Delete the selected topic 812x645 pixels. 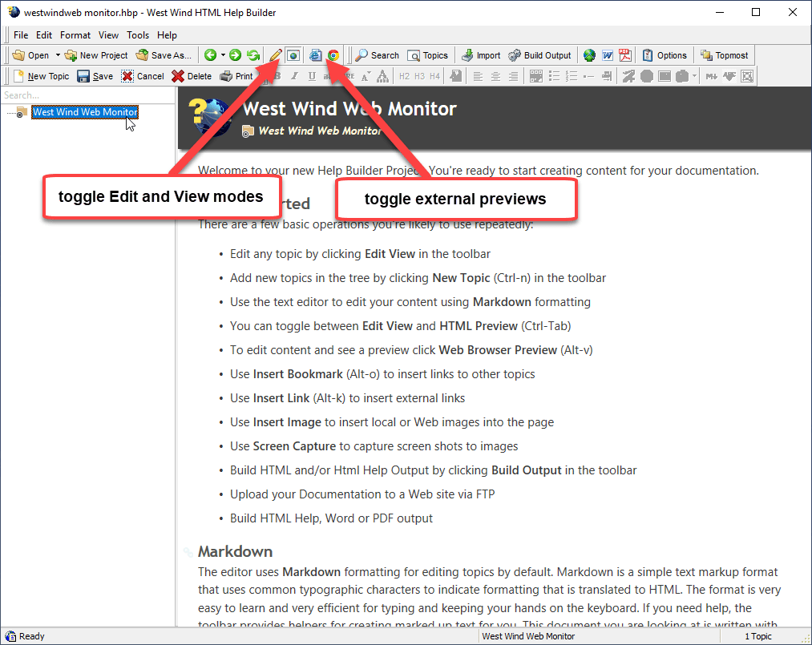pos(192,76)
